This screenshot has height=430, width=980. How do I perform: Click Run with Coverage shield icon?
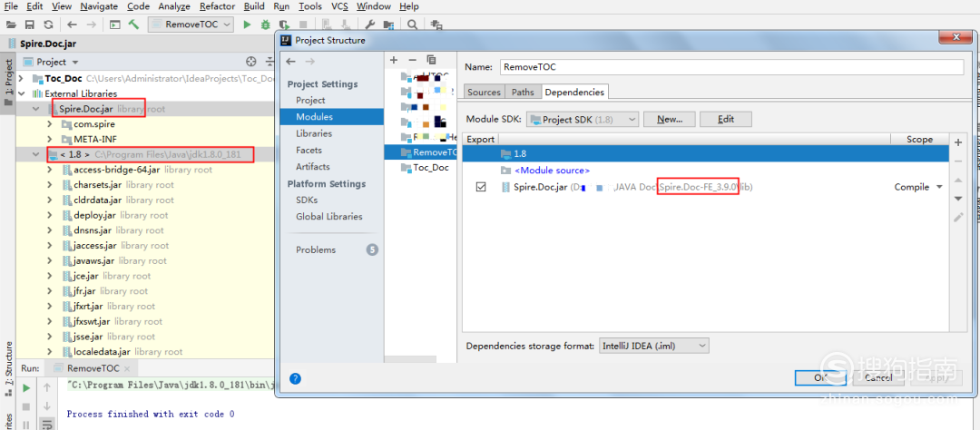coord(284,24)
